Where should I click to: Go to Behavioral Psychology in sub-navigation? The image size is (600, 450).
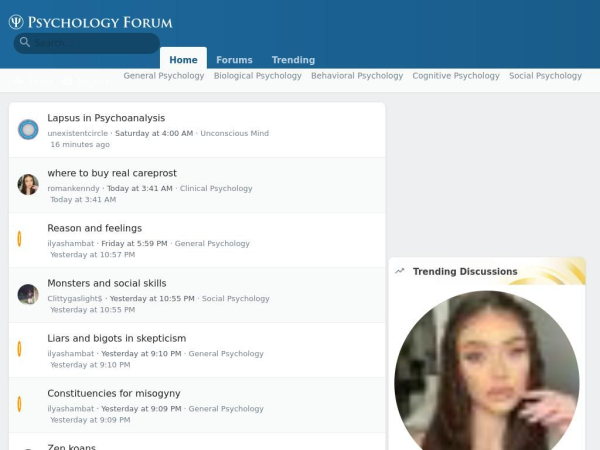point(357,76)
